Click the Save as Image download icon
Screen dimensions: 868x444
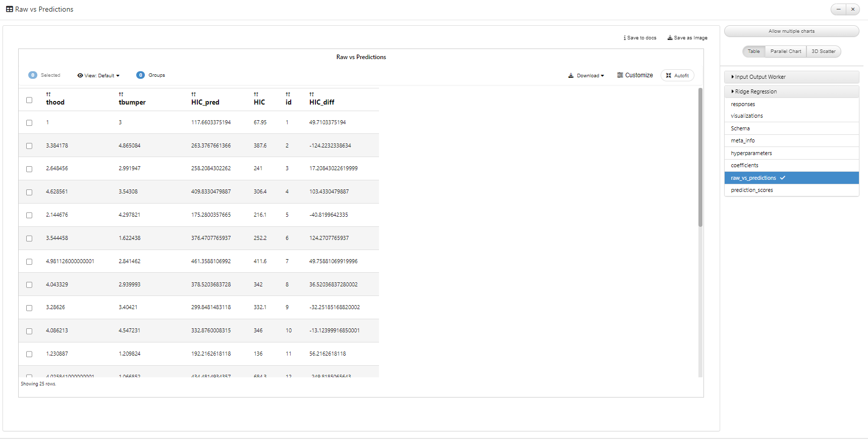[670, 38]
